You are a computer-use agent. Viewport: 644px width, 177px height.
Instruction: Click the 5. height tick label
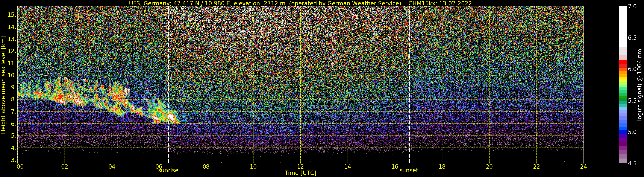pos(13,136)
